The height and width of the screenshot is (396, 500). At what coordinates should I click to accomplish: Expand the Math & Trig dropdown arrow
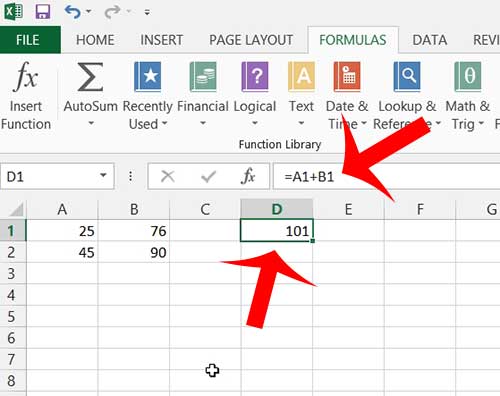(481, 124)
